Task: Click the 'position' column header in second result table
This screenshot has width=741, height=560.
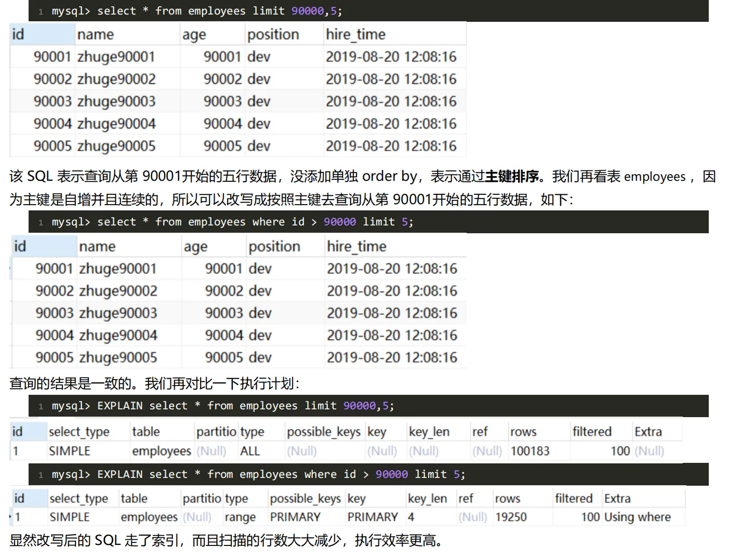Action: [285, 246]
